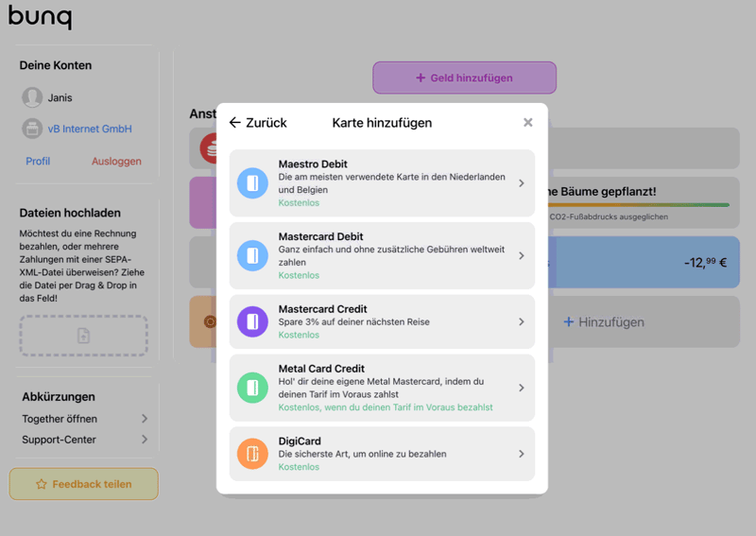Expand Metal Card Credit option chevron
The width and height of the screenshot is (756, 536).
click(522, 388)
